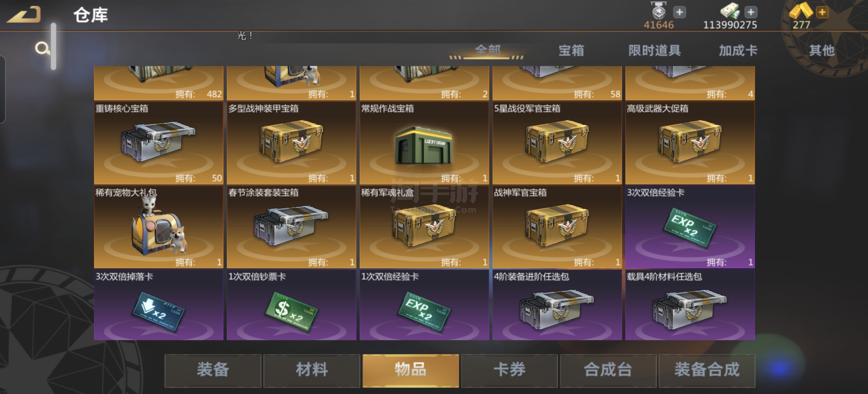The width and height of the screenshot is (868, 394).
Task: Open the search magnifier icon
Action: (x=42, y=49)
